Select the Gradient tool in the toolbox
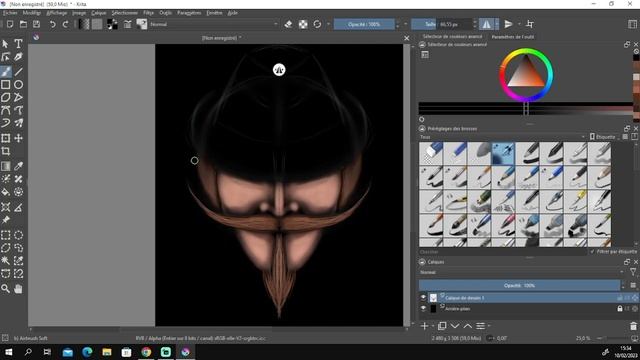The height and width of the screenshot is (360, 640). coord(6,166)
